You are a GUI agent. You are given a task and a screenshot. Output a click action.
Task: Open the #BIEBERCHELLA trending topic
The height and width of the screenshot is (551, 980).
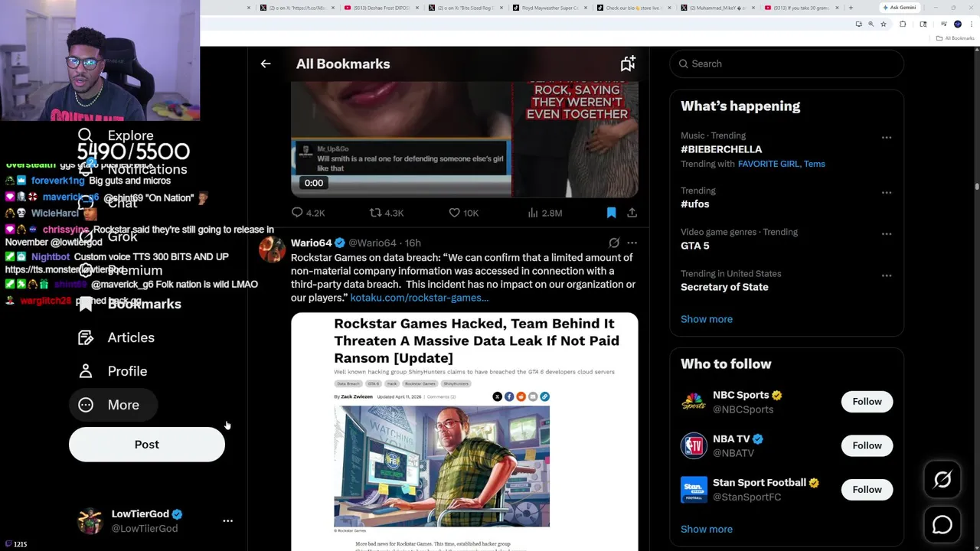tap(721, 149)
